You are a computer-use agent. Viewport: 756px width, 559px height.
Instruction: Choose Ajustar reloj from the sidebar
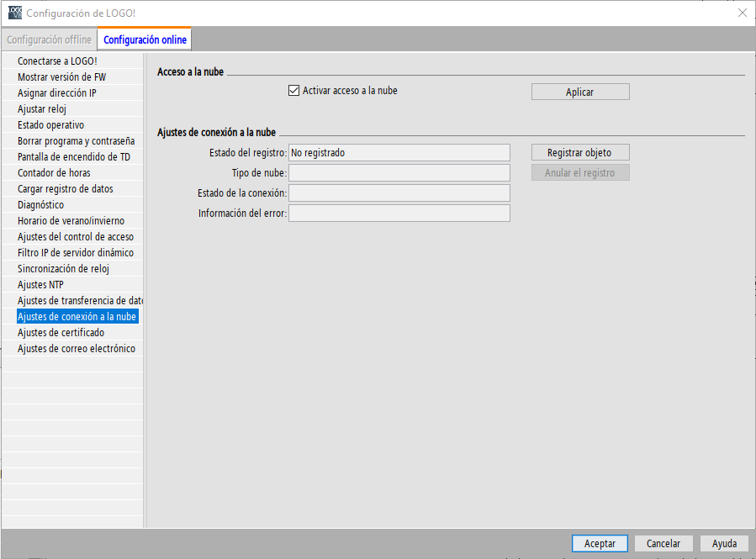42,109
